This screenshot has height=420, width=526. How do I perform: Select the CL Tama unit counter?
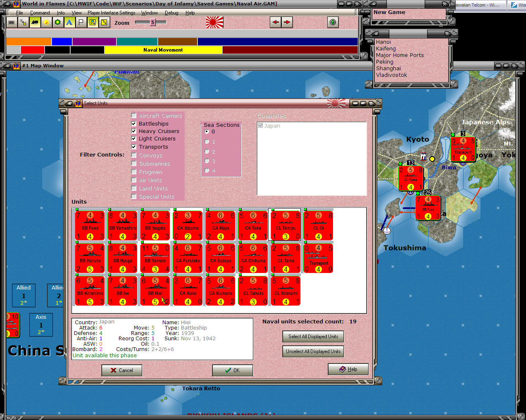click(x=286, y=258)
